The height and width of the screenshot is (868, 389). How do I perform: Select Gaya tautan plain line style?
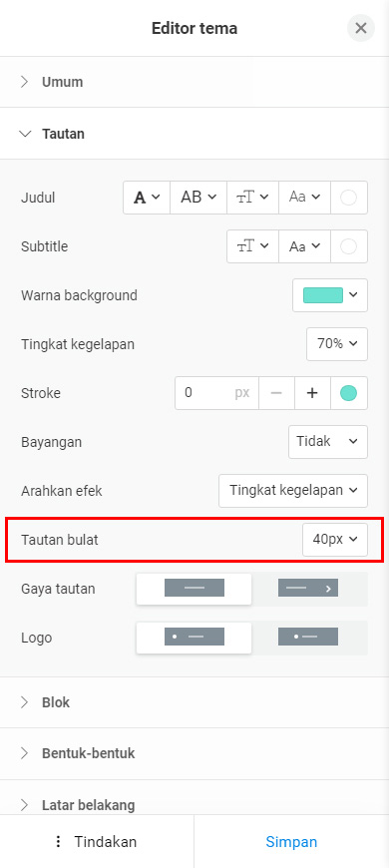(194, 588)
